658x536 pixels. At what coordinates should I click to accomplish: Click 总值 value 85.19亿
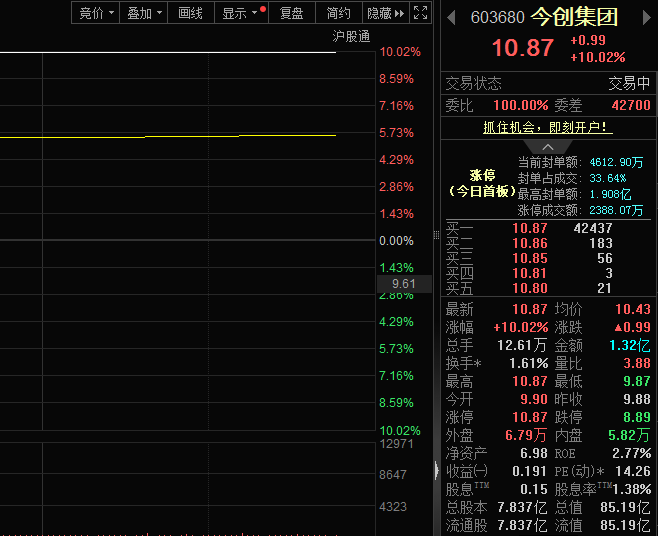[625, 507]
